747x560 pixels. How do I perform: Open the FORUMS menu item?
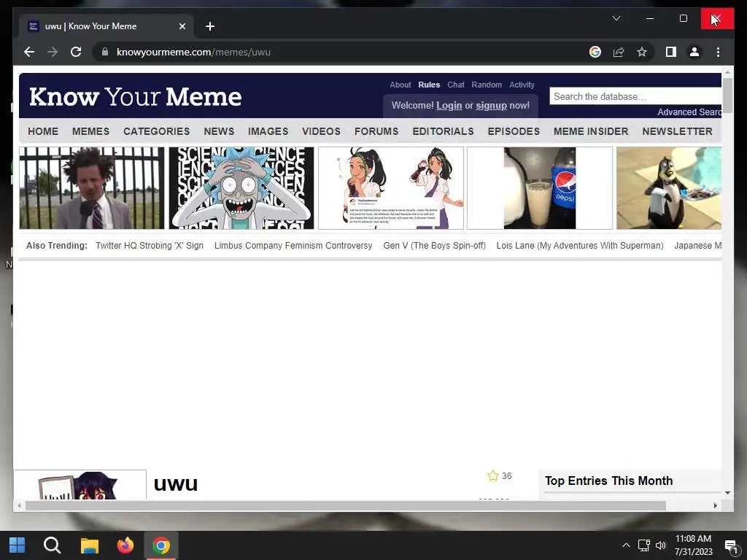pos(376,131)
